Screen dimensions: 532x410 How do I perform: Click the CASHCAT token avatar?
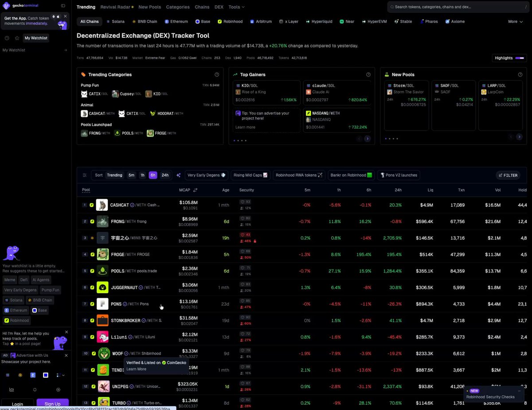click(x=102, y=205)
